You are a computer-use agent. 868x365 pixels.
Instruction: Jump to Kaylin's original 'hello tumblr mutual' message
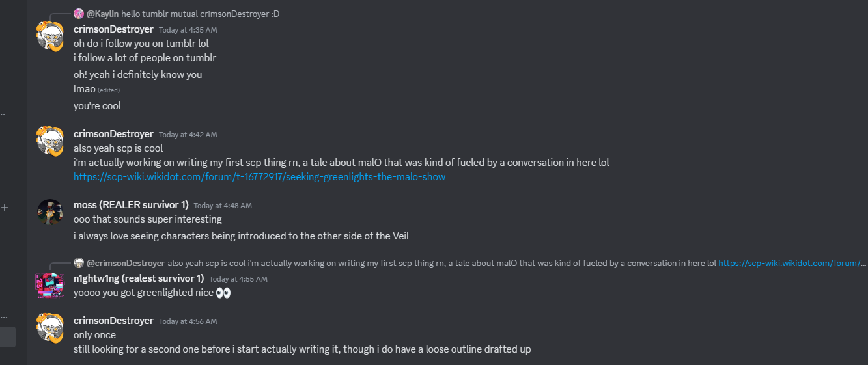click(200, 14)
